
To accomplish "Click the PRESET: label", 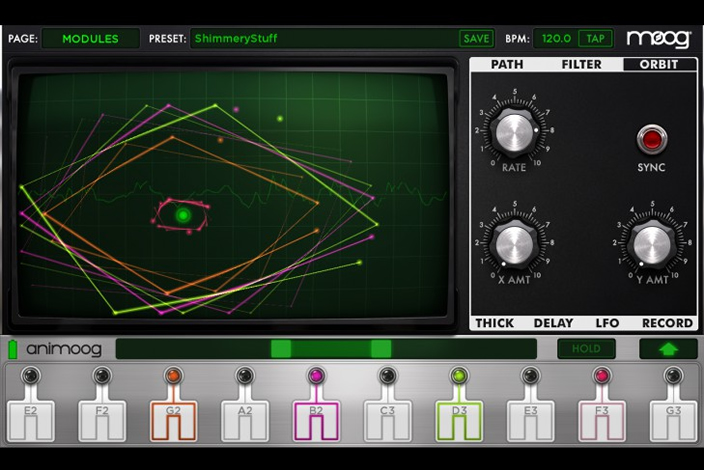I will click(167, 39).
